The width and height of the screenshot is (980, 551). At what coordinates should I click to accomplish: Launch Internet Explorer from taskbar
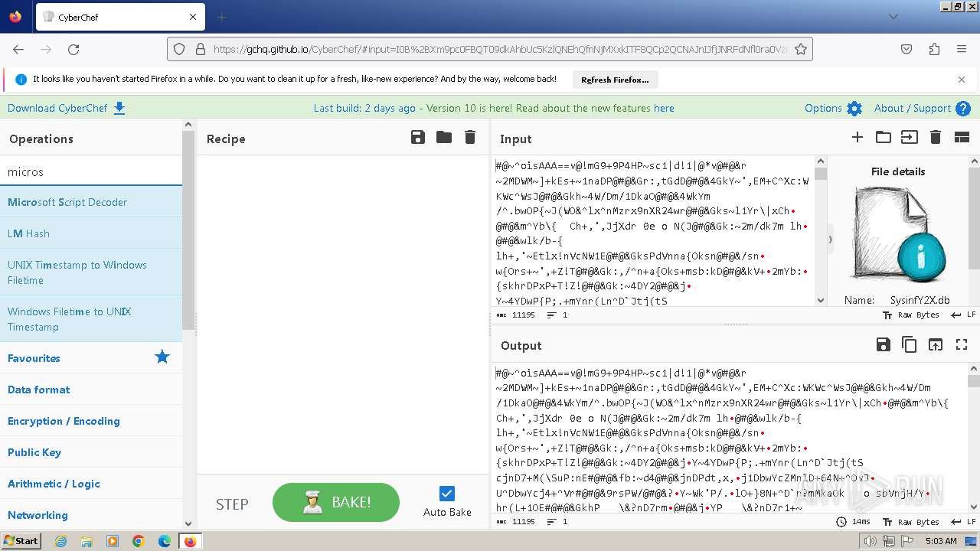pyautogui.click(x=60, y=541)
